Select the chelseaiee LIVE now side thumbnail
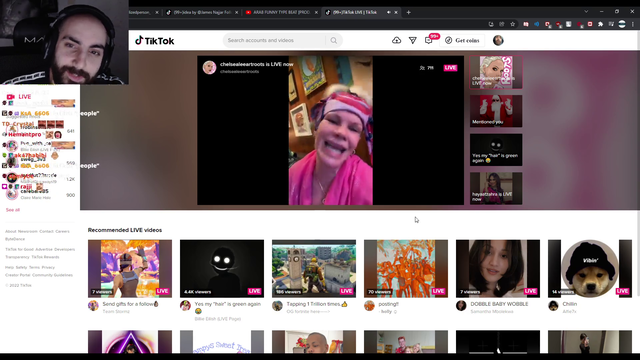This screenshot has height=360, width=640. tap(496, 72)
